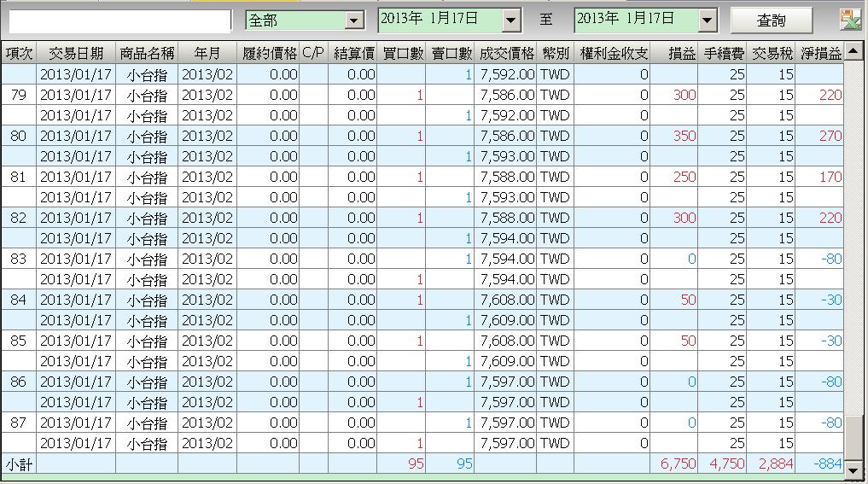Click the 交易稅 column header
The image size is (868, 484).
[771, 53]
